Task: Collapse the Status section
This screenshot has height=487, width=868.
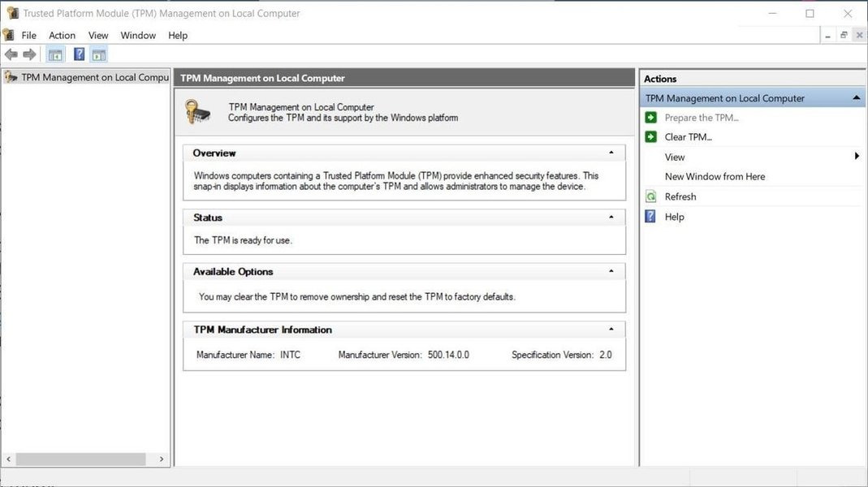Action: (x=611, y=217)
